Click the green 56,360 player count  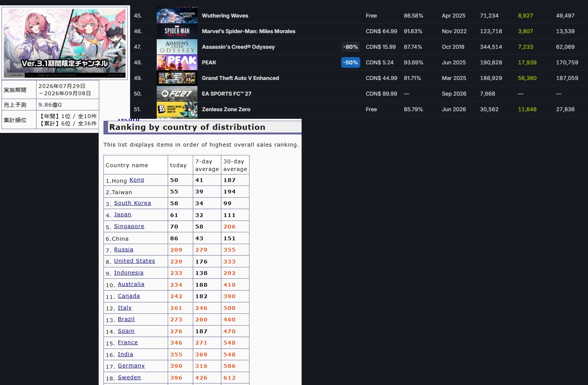527,78
